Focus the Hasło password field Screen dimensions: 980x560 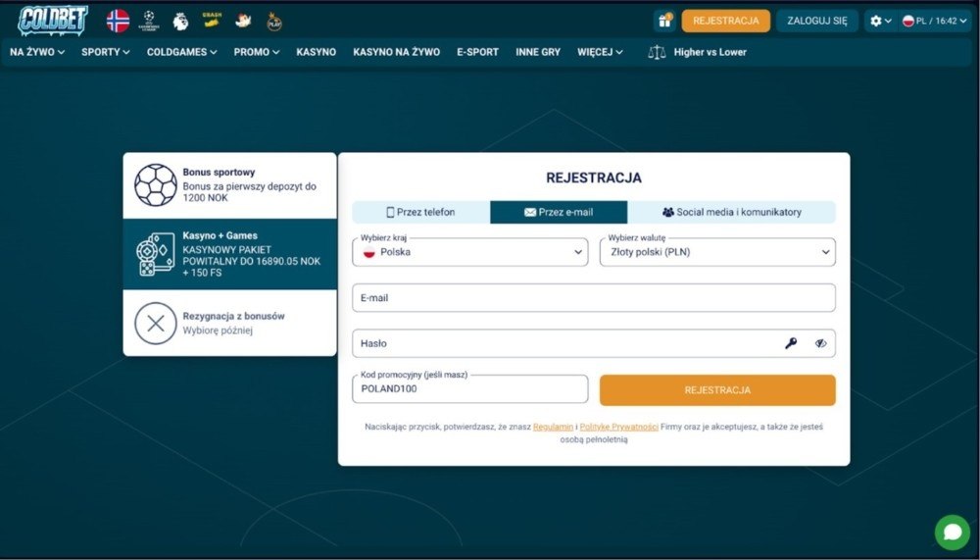pyautogui.click(x=594, y=343)
